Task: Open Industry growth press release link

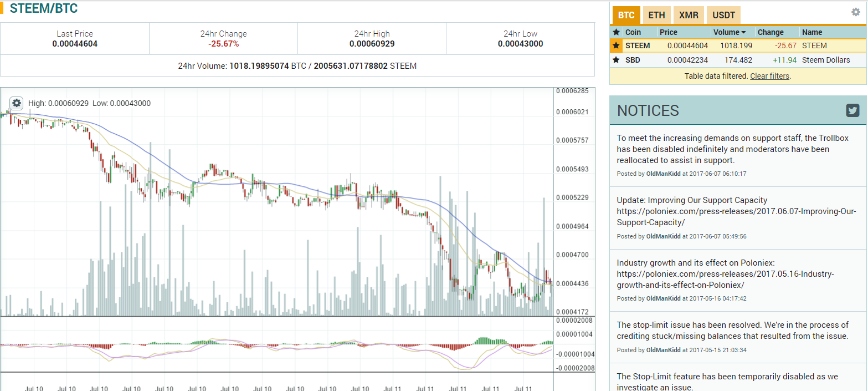Action: coord(726,280)
